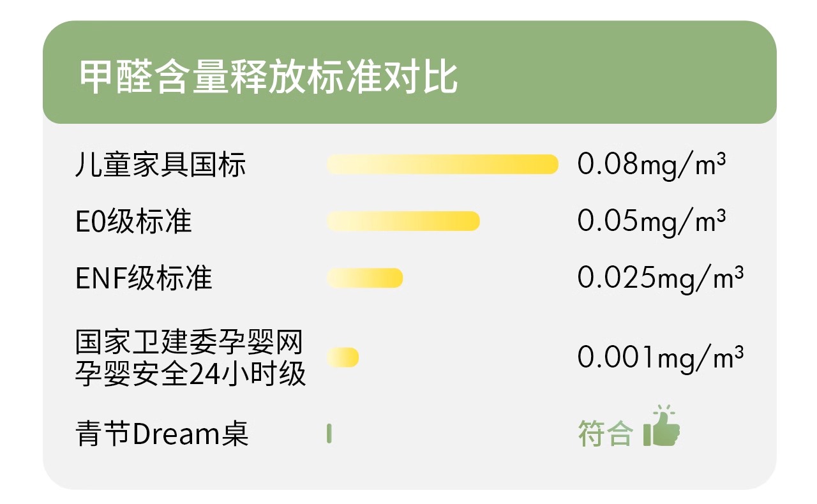
Task: Click the 0.08mg/m³ value
Action: [x=651, y=165]
